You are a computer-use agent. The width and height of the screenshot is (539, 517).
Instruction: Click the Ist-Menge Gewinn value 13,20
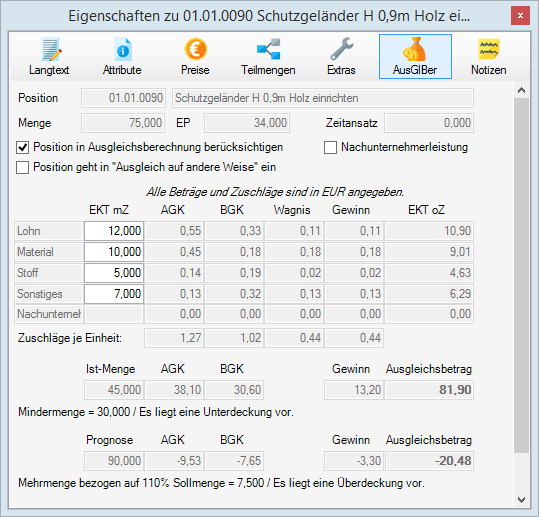click(x=354, y=390)
